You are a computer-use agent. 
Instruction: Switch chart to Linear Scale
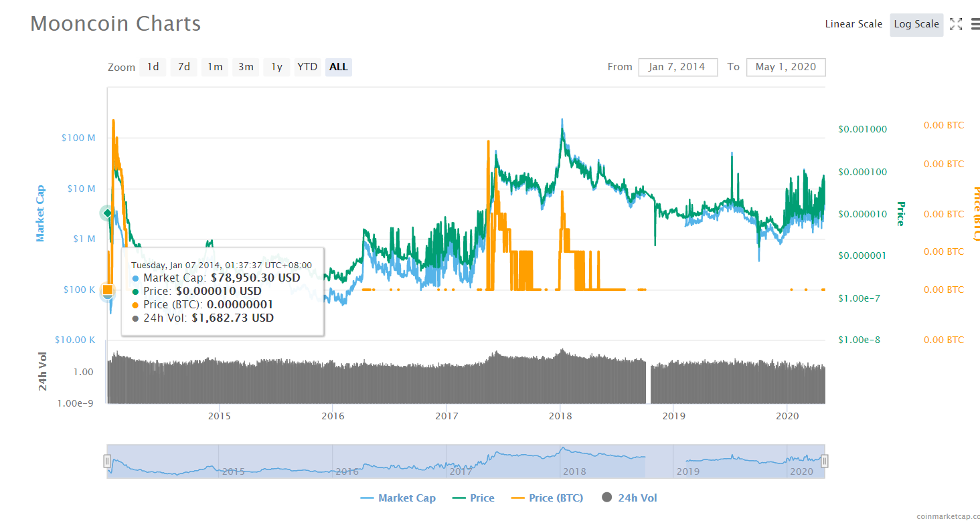click(x=853, y=24)
